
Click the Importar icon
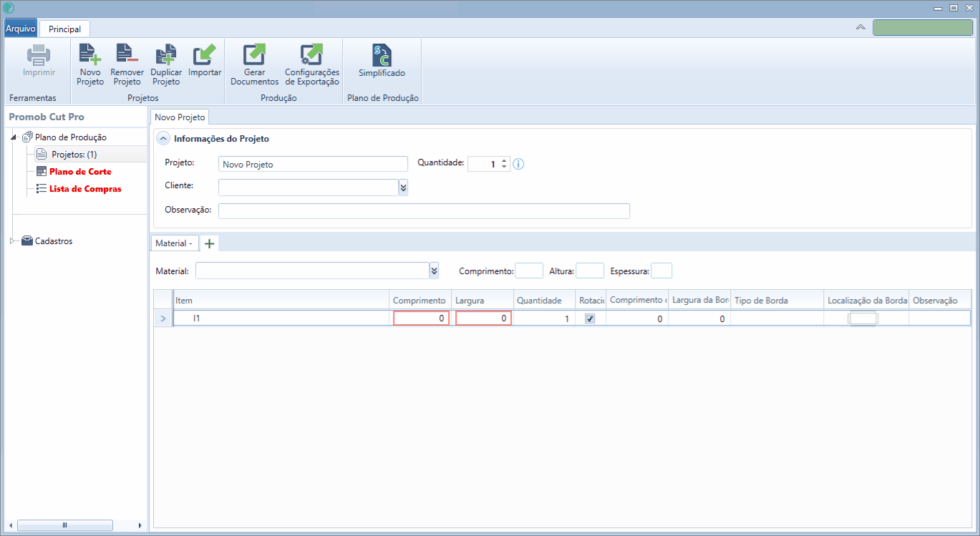coord(205,55)
